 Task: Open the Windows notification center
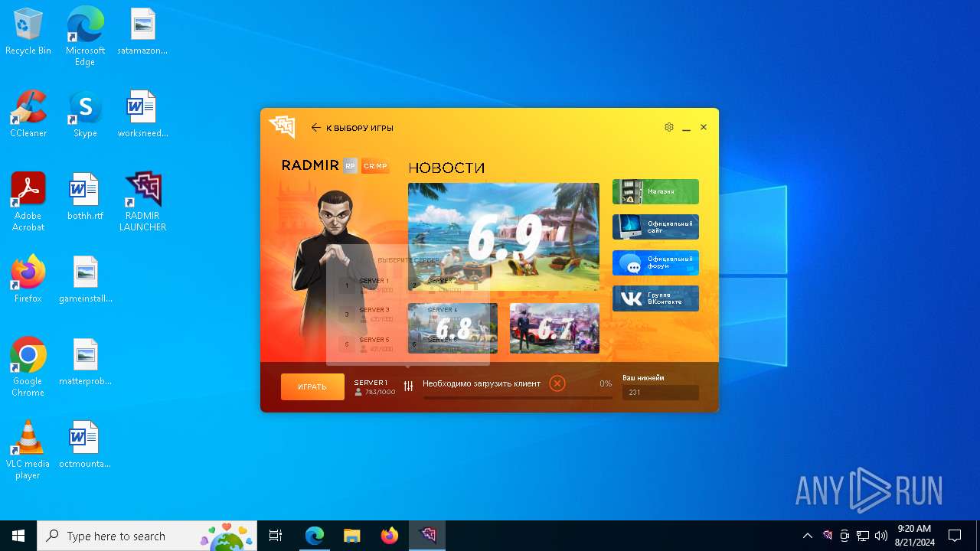pyautogui.click(x=955, y=536)
